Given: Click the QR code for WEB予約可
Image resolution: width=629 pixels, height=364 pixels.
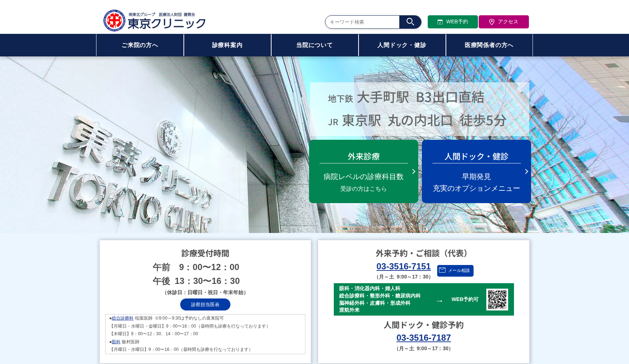Looking at the screenshot, I should (497, 299).
